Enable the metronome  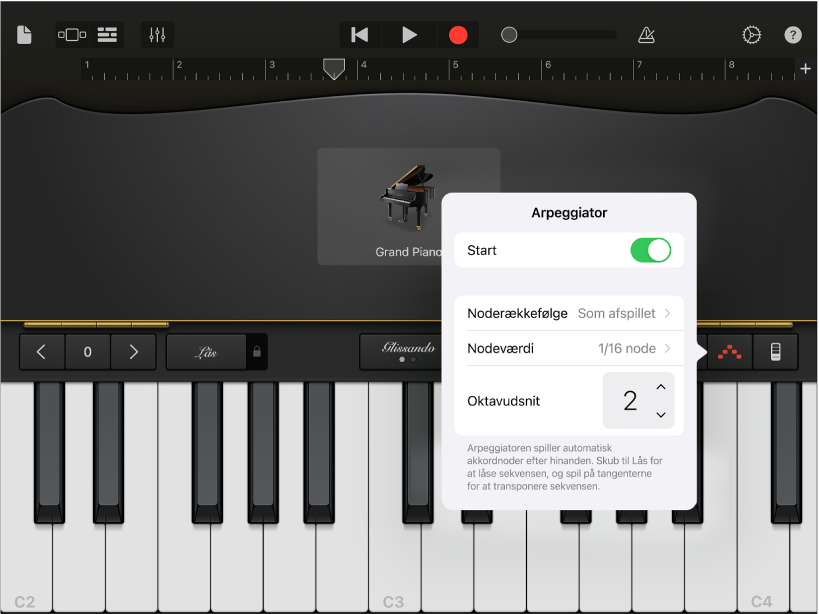coord(646,34)
